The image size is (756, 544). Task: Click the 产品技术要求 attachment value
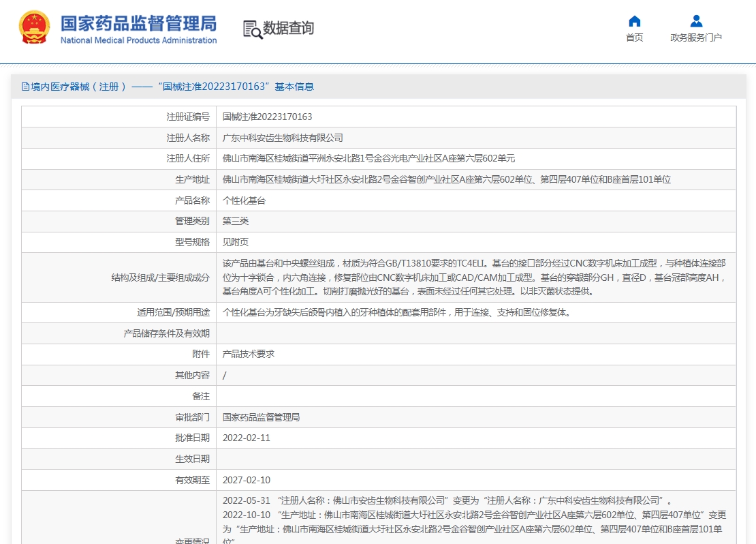coord(249,354)
